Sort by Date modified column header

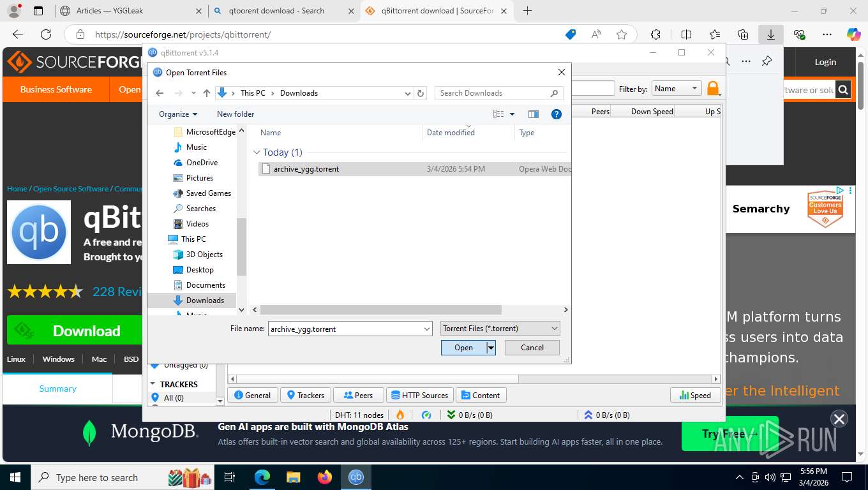click(468, 133)
